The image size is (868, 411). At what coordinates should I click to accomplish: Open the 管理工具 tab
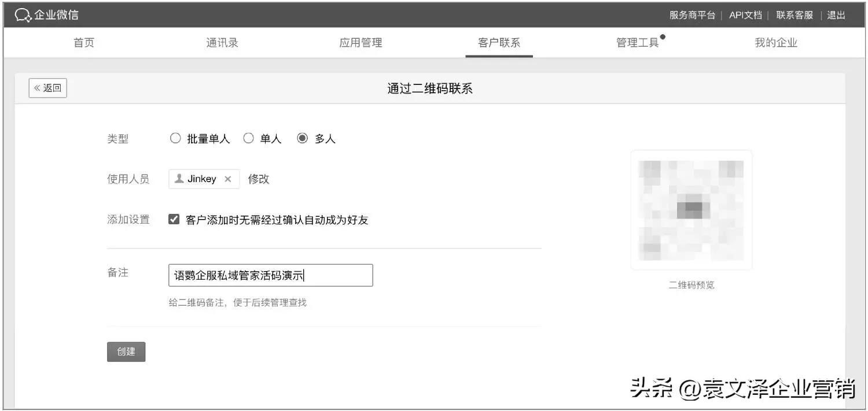pos(638,43)
